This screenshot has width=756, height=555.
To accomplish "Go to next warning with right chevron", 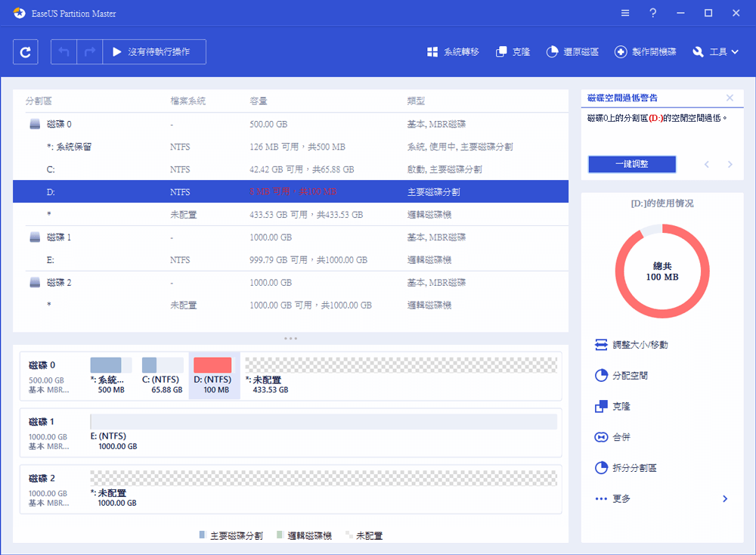I will point(730,164).
